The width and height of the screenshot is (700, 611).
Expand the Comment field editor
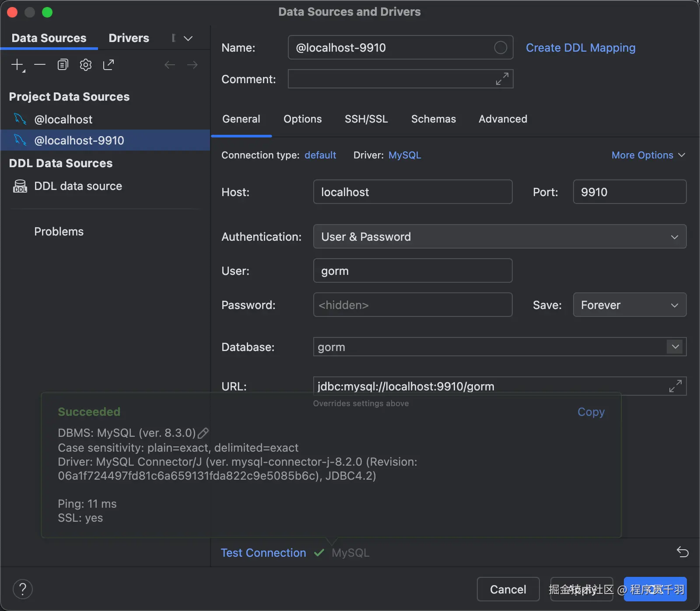(502, 79)
